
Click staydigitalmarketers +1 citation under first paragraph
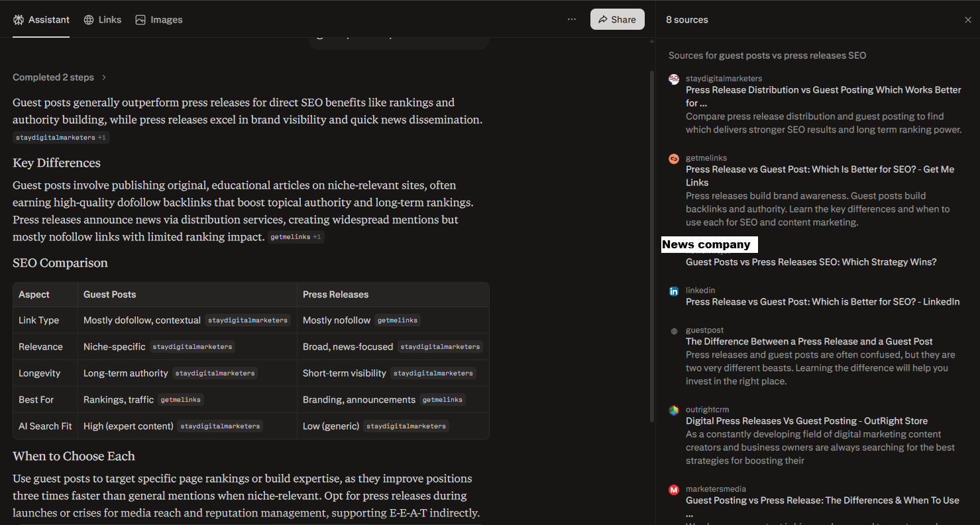pyautogui.click(x=61, y=138)
